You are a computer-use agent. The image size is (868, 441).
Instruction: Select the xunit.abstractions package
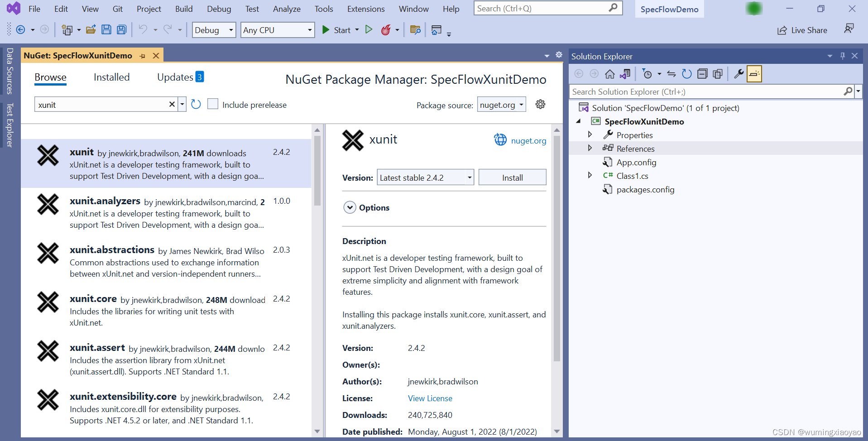click(x=166, y=261)
